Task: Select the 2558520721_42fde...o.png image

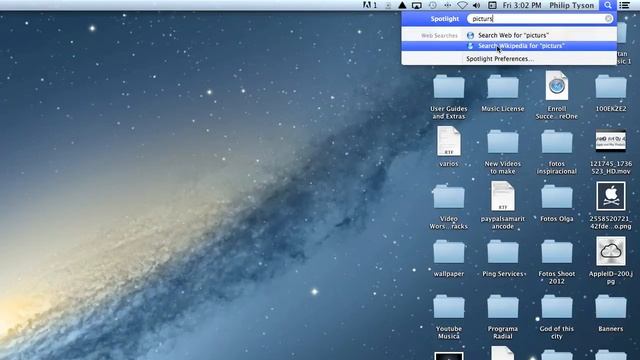Action: 611,196
